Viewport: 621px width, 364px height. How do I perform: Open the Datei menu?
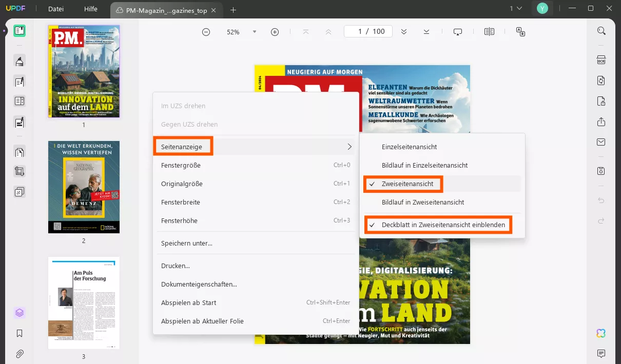56,9
